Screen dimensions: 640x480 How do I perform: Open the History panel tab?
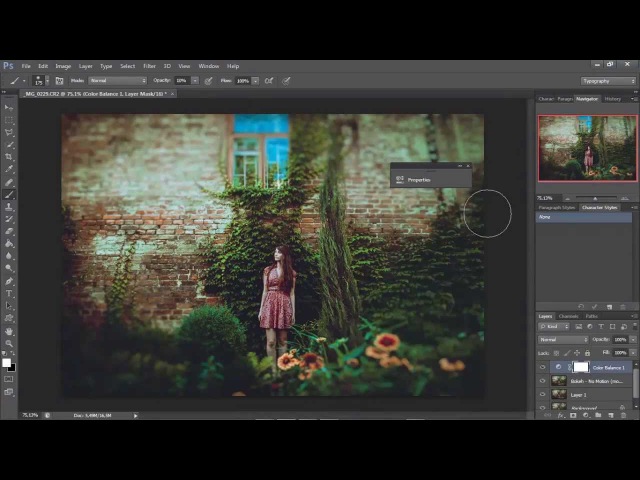point(612,99)
